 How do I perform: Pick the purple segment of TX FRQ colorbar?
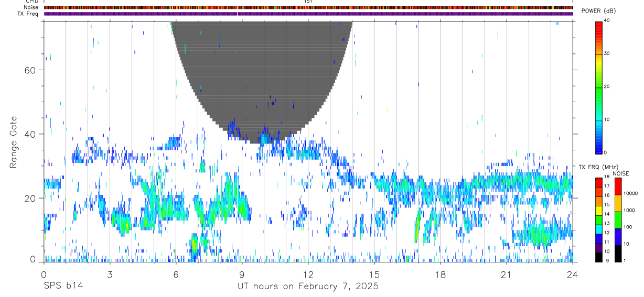click(x=599, y=248)
